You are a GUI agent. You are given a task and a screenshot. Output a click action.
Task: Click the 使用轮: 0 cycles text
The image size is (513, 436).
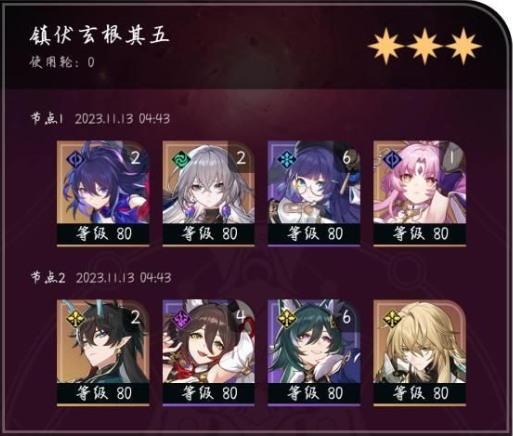tap(62, 62)
